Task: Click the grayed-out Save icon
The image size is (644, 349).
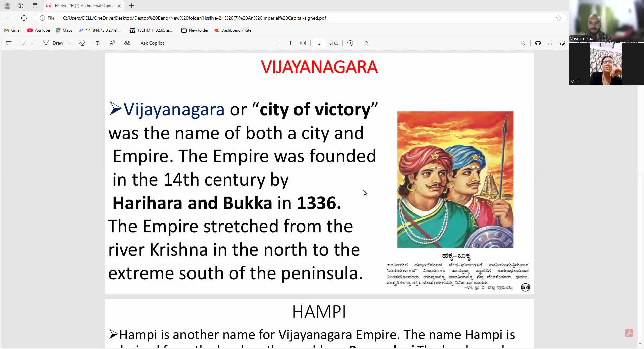Action: click(550, 43)
